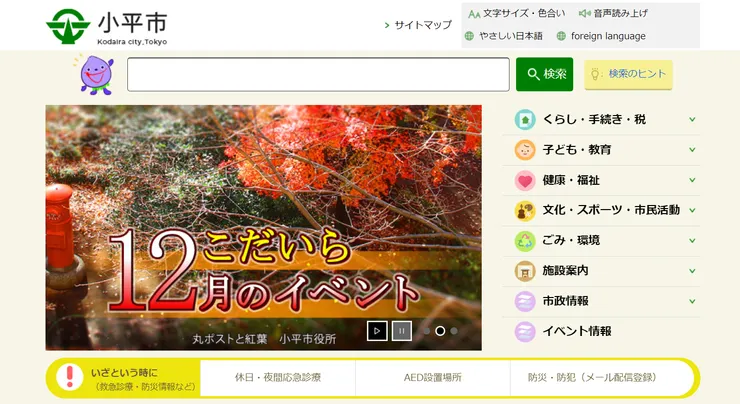Select the first slide indicator dot
Image resolution: width=740 pixels, height=404 pixels.
[x=427, y=331]
